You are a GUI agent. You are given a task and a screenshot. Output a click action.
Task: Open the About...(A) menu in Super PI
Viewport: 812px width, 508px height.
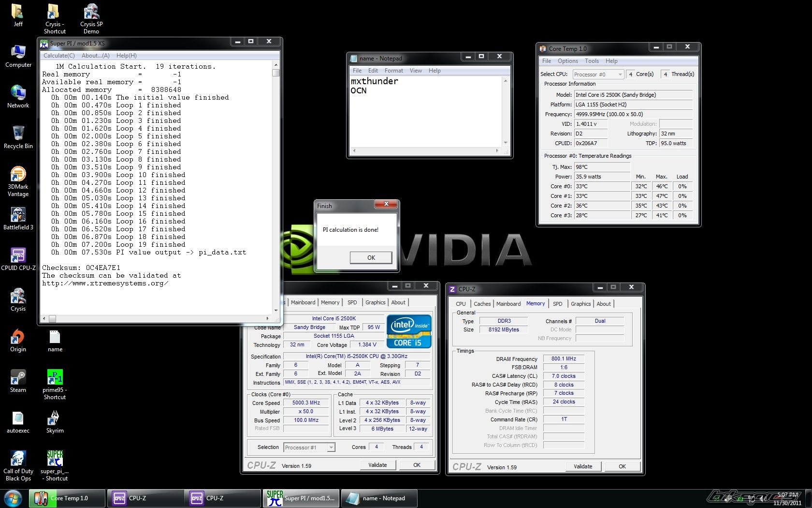(95, 56)
